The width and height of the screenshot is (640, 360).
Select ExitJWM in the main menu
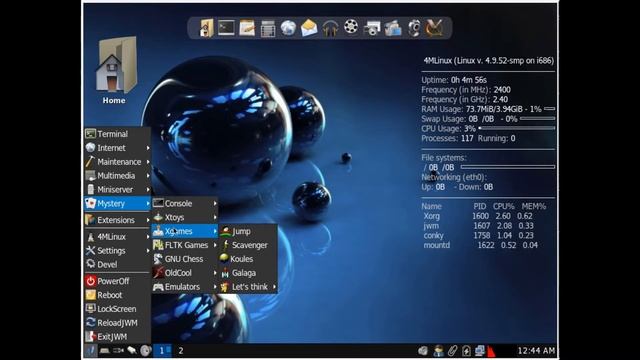pos(118,337)
